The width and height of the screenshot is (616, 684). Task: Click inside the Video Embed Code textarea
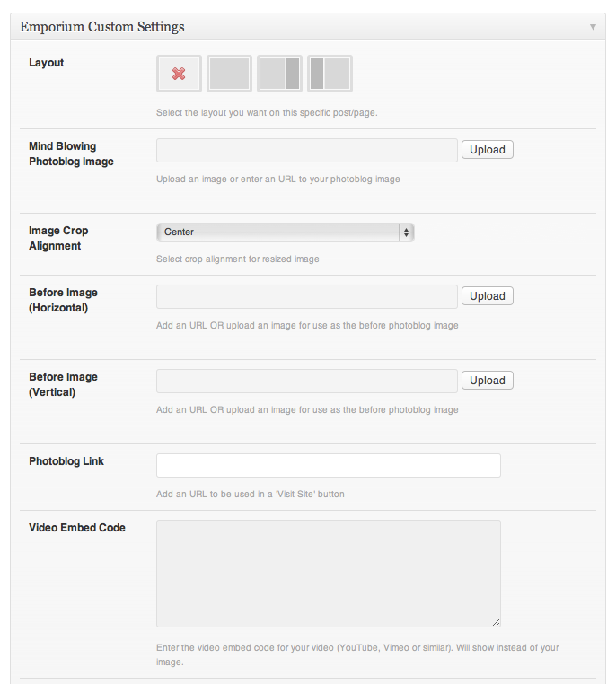pyautogui.click(x=328, y=573)
